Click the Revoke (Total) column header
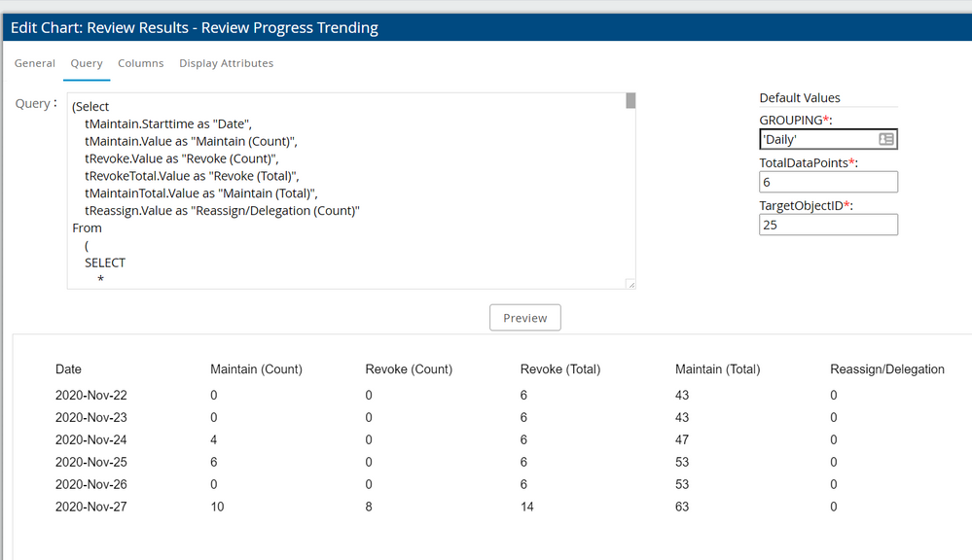 [559, 369]
